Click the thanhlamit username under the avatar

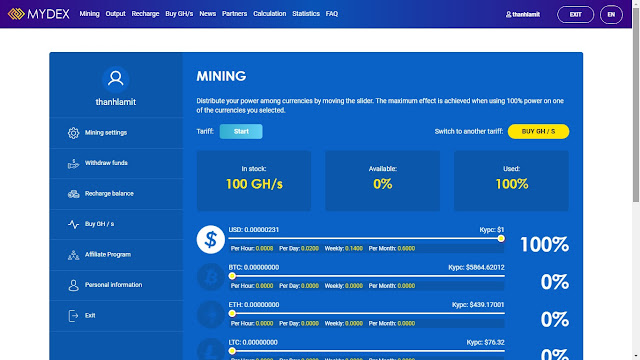116,102
